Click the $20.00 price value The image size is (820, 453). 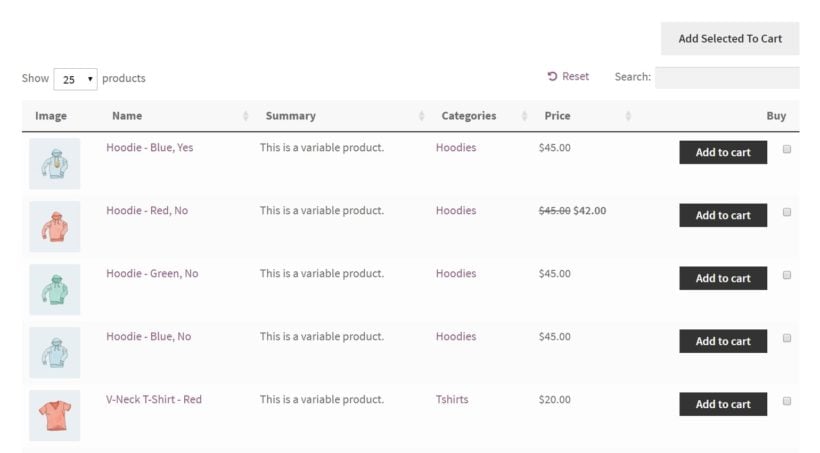pos(555,400)
